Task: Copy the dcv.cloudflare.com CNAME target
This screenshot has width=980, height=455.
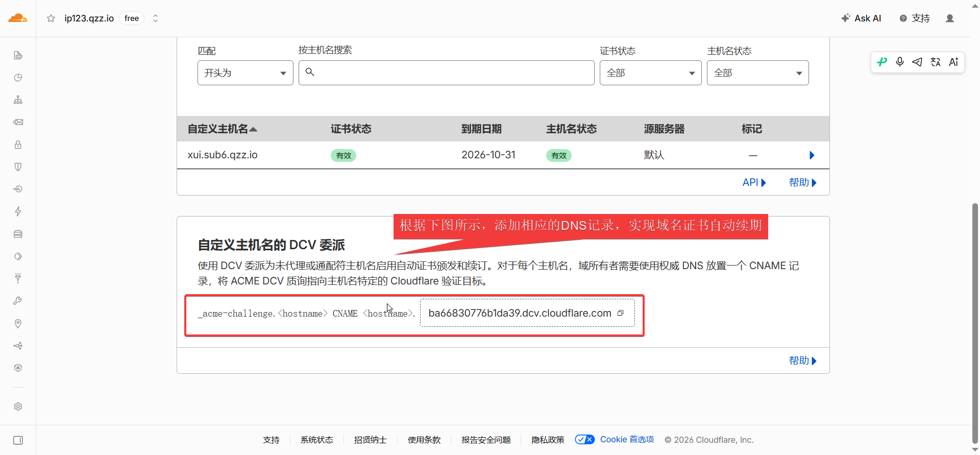Action: point(621,313)
